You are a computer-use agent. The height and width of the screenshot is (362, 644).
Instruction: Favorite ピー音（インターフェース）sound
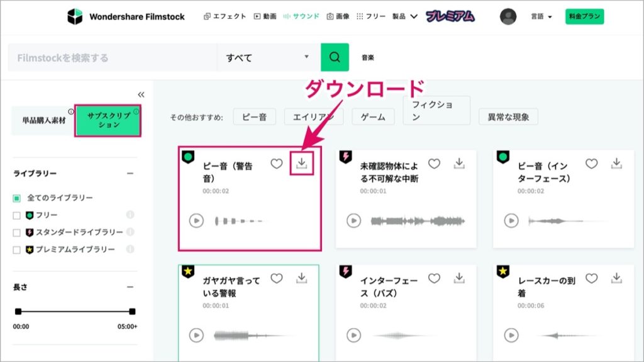coord(591,164)
